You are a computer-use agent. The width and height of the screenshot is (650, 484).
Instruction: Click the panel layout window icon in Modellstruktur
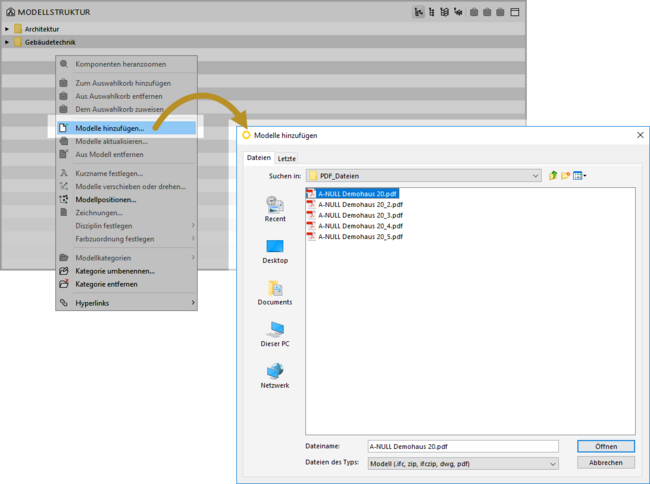(514, 12)
